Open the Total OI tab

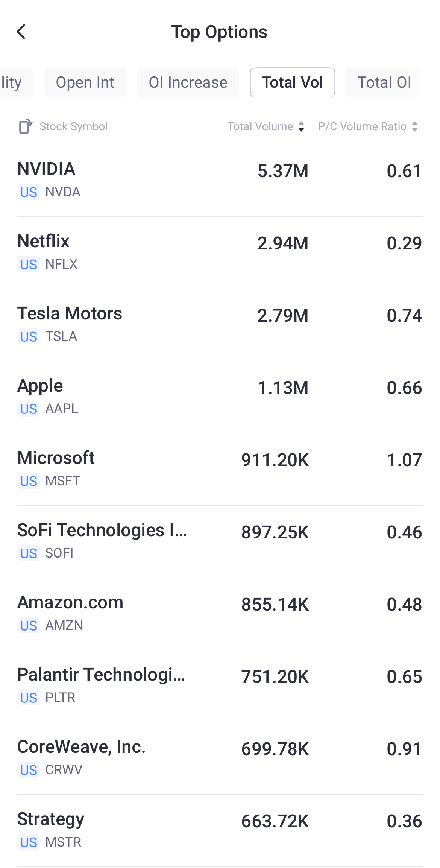[x=384, y=82]
